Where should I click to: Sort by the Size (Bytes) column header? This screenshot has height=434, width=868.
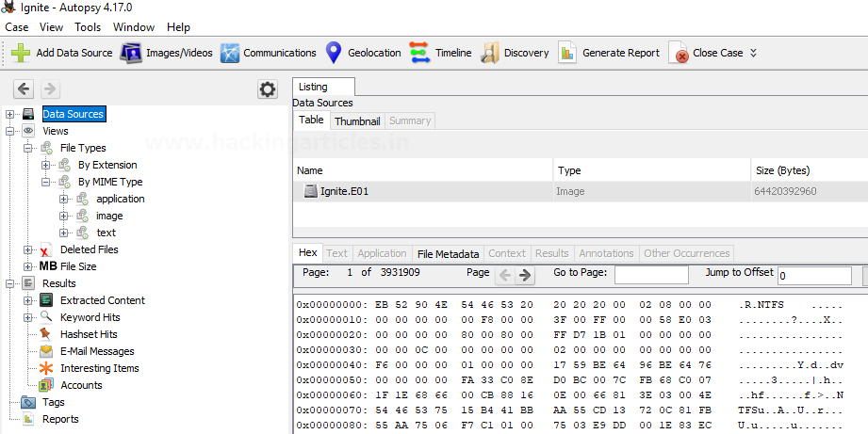(x=810, y=170)
